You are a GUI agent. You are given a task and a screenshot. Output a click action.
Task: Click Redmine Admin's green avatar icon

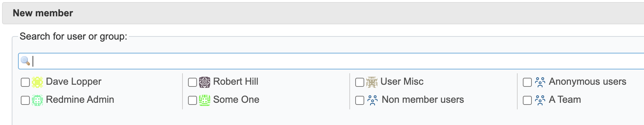(37, 100)
